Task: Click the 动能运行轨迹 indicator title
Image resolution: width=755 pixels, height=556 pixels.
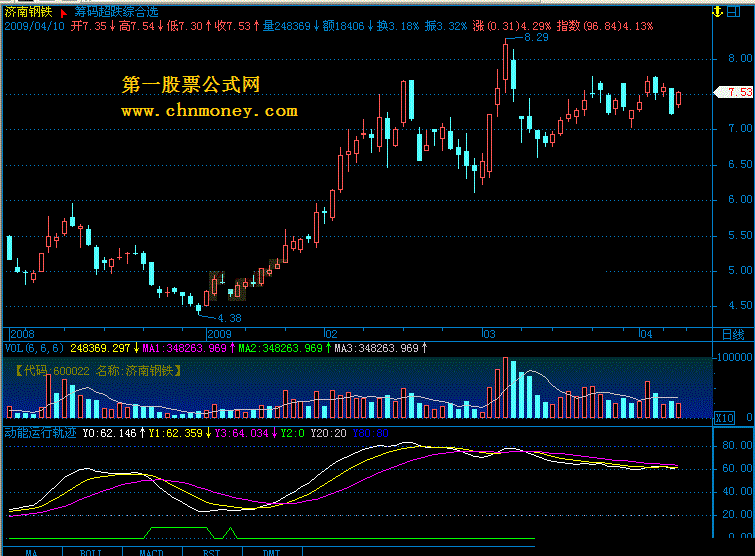Action: [x=40, y=433]
